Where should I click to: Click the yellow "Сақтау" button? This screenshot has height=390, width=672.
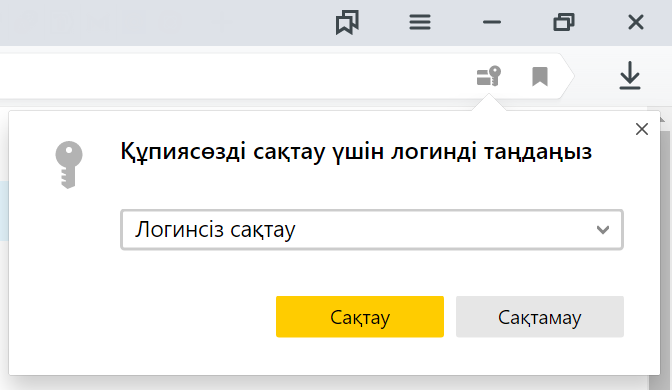tap(360, 317)
